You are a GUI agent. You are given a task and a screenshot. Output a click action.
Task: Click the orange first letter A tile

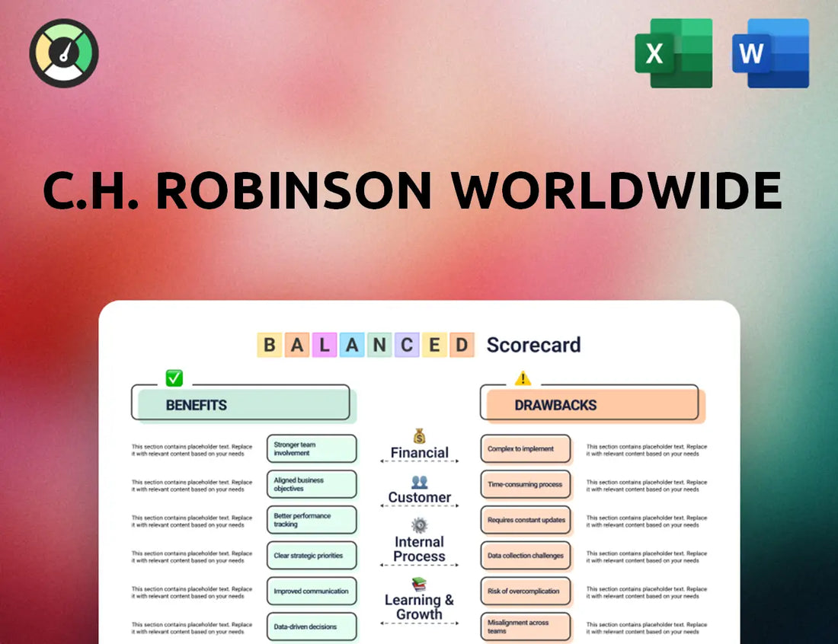pyautogui.click(x=296, y=345)
